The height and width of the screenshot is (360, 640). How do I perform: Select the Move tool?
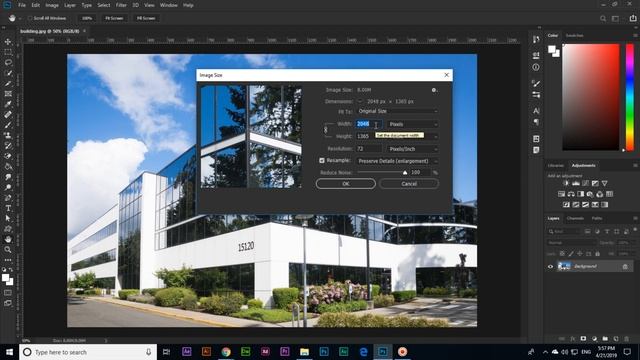pos(8,42)
